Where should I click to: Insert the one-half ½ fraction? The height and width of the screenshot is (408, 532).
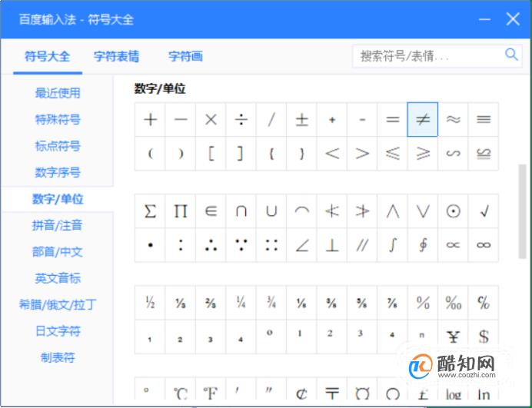coord(150,303)
